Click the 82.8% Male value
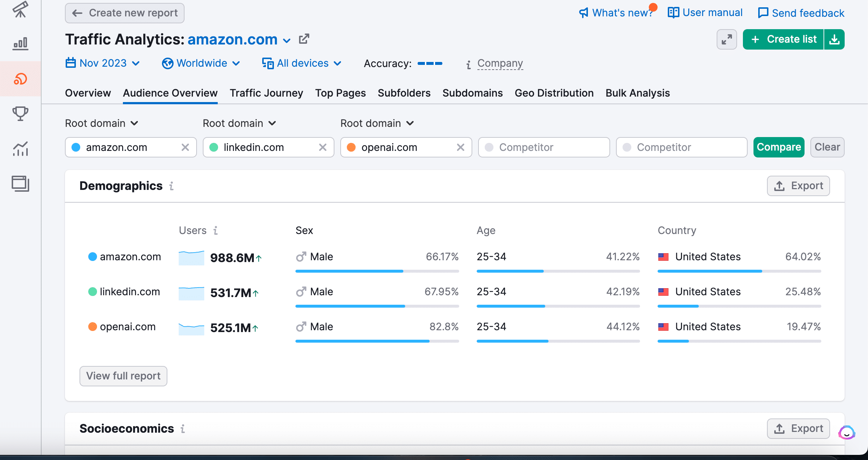Screen dimensions: 868x460 444,327
